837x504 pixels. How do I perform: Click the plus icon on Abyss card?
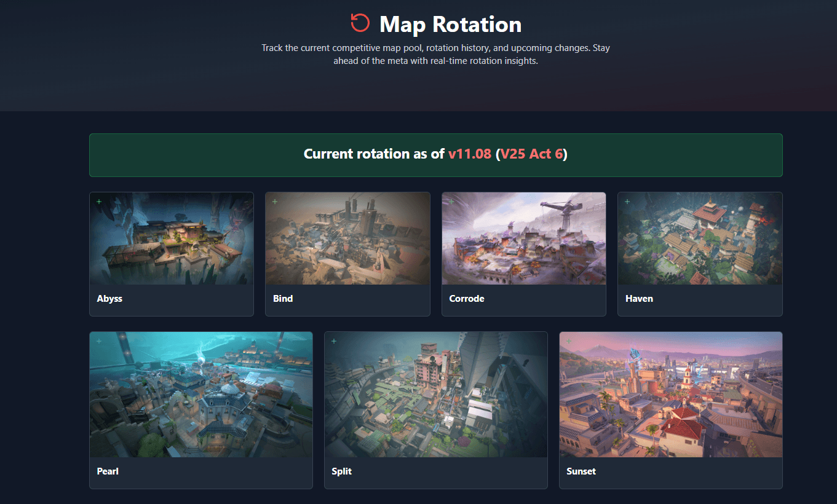(x=99, y=202)
